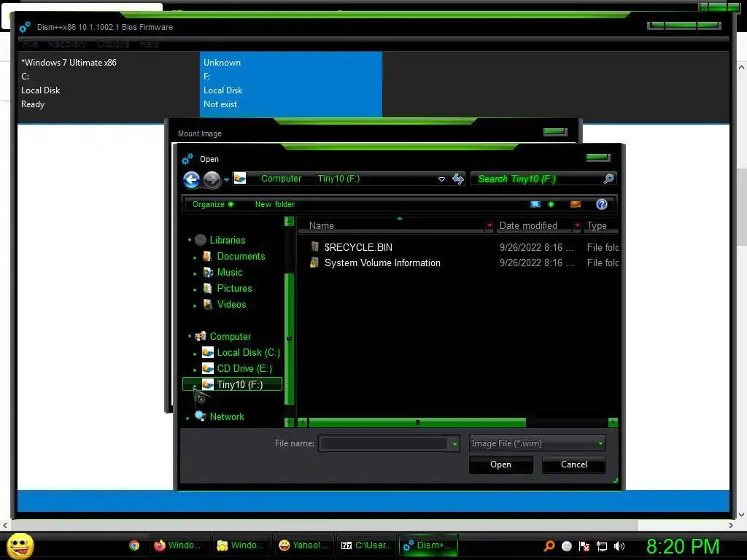Image resolution: width=747 pixels, height=560 pixels.
Task: Click the smiley Start button
Action: (x=20, y=545)
